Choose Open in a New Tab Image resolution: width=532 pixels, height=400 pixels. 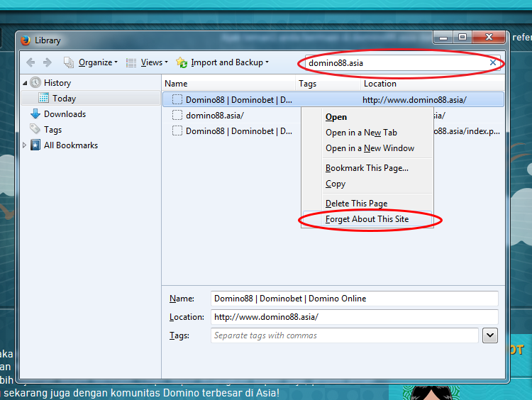click(361, 133)
